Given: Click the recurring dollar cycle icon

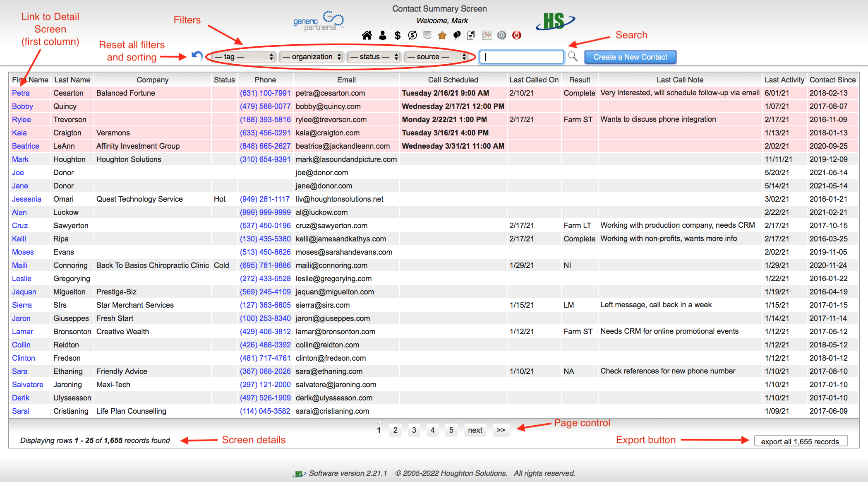Looking at the screenshot, I should tap(412, 35).
